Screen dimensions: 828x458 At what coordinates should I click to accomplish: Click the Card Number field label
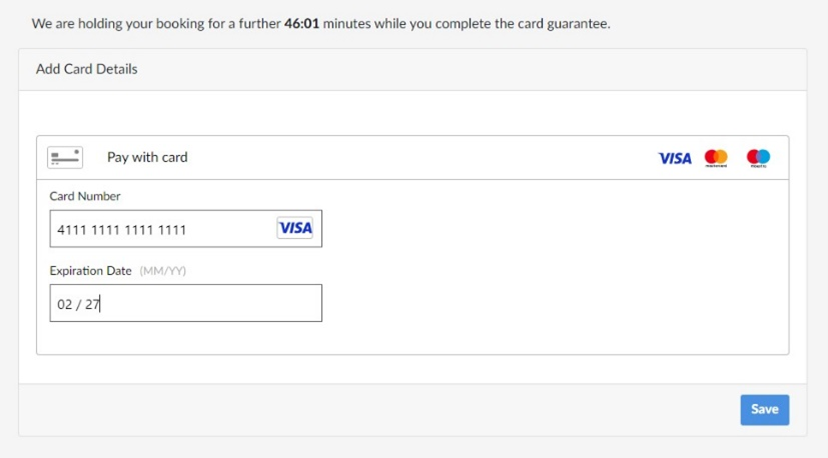click(85, 196)
